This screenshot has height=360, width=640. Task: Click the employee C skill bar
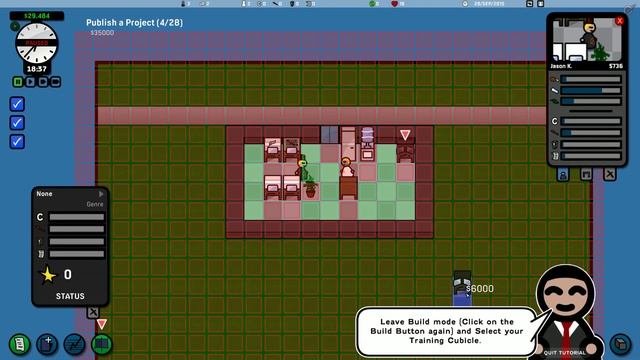(x=591, y=121)
